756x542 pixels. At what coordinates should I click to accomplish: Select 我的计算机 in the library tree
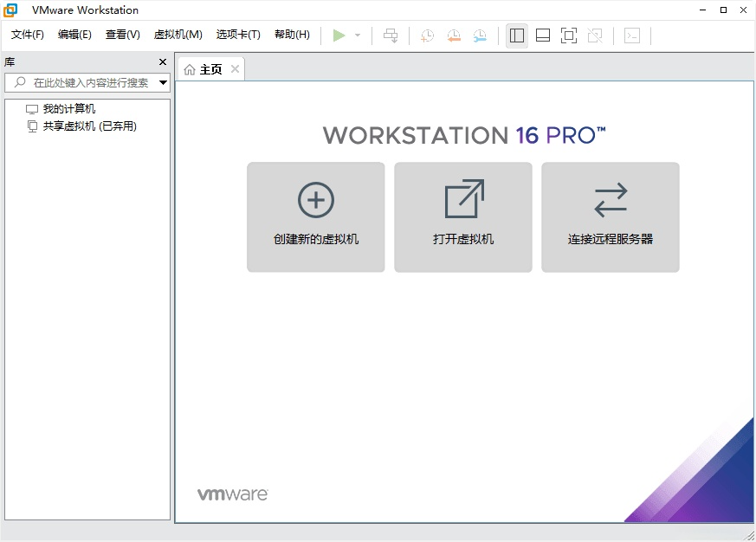(69, 109)
